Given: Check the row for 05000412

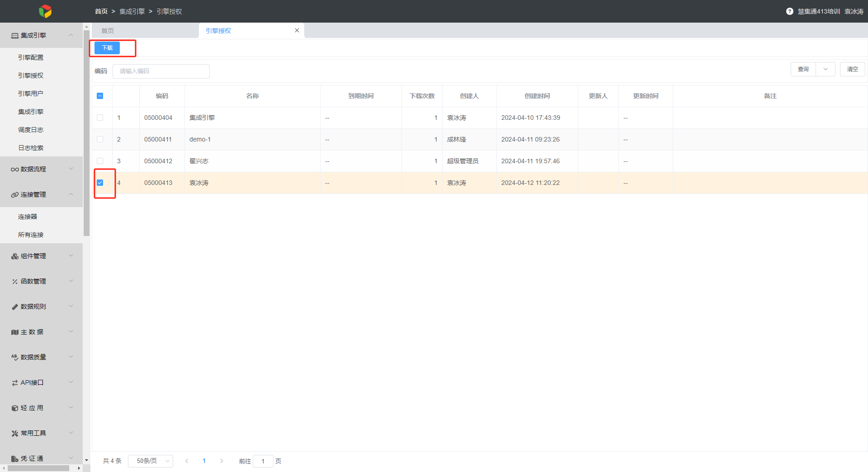Looking at the screenshot, I should coord(100,161).
